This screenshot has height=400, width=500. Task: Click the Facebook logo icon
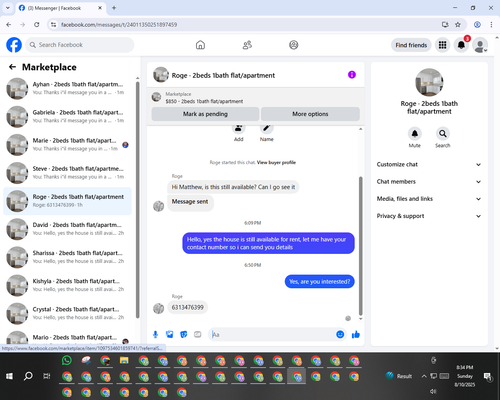14,45
